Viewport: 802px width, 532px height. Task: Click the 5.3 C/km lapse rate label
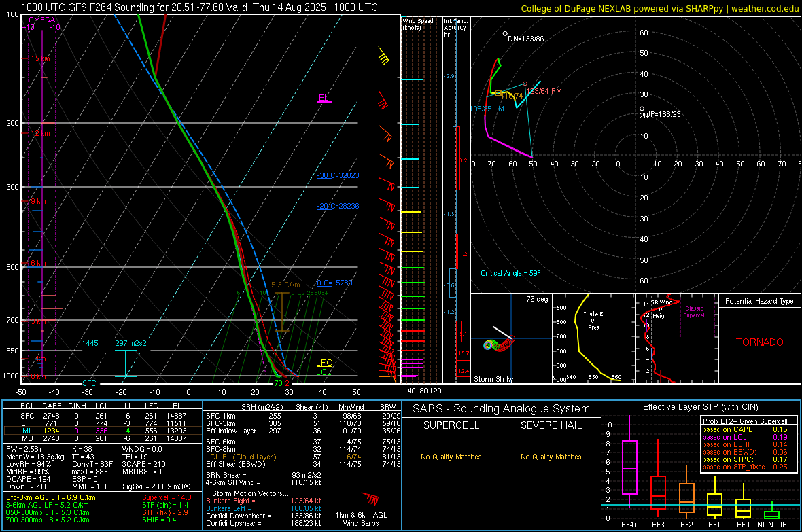click(285, 285)
